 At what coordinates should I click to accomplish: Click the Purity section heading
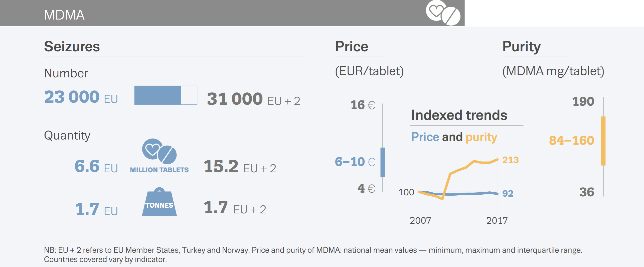tap(522, 47)
